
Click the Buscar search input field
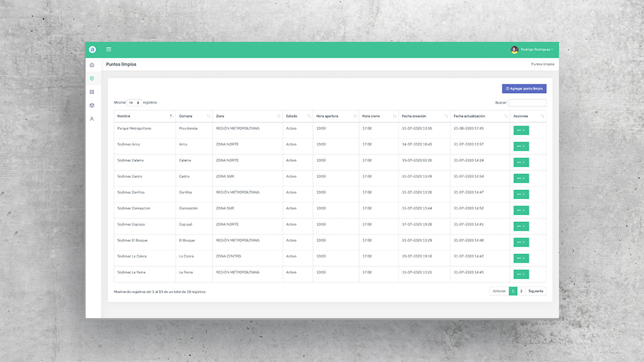click(527, 102)
